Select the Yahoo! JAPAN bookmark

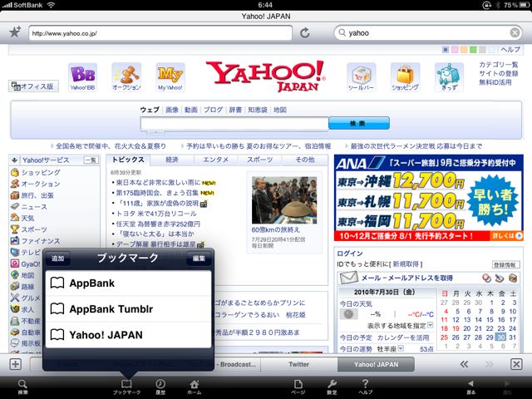click(128, 335)
